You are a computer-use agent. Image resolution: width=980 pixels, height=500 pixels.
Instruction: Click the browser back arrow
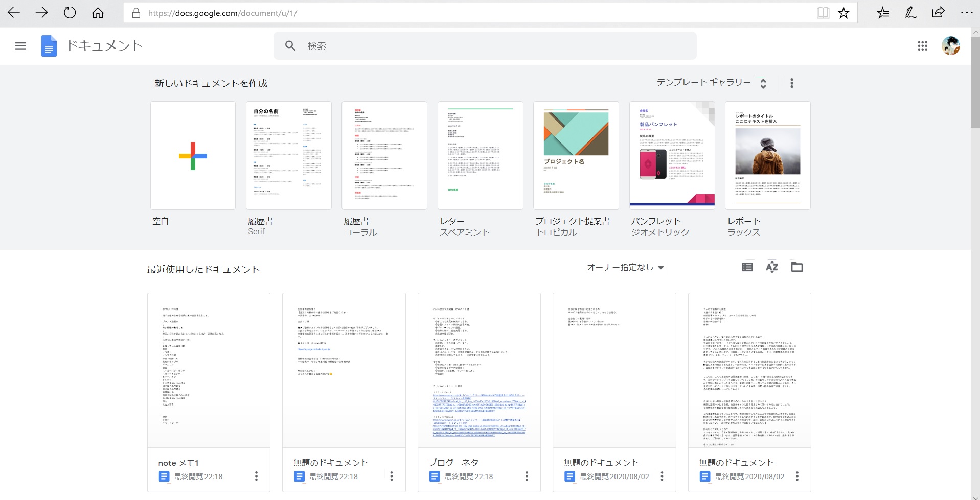(x=14, y=13)
